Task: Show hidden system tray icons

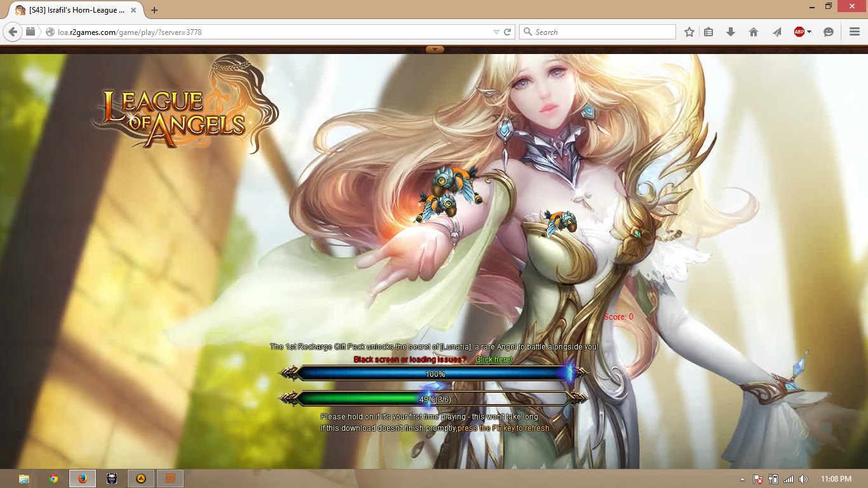Action: point(742,479)
